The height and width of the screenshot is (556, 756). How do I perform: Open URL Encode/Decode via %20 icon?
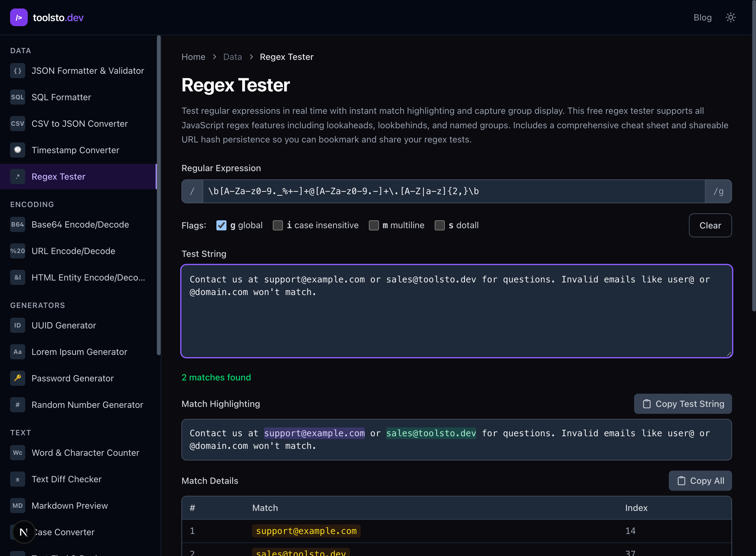18,251
